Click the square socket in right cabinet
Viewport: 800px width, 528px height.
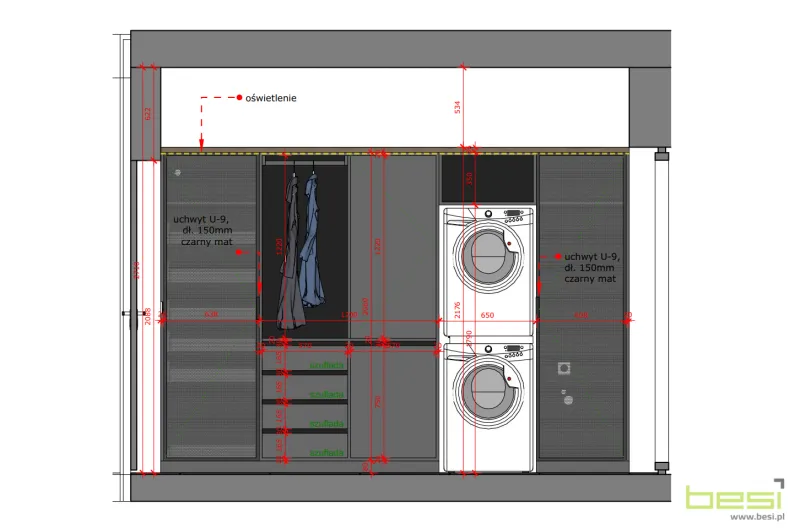tap(564, 368)
